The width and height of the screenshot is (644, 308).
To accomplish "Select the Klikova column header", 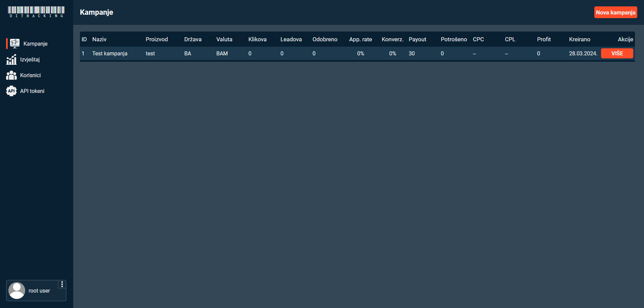I will tap(258, 39).
